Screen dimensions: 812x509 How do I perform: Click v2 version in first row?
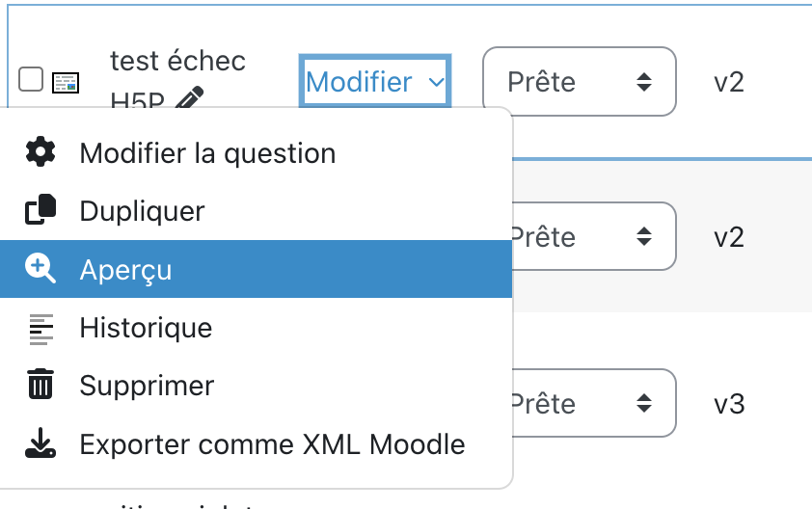coord(729,82)
